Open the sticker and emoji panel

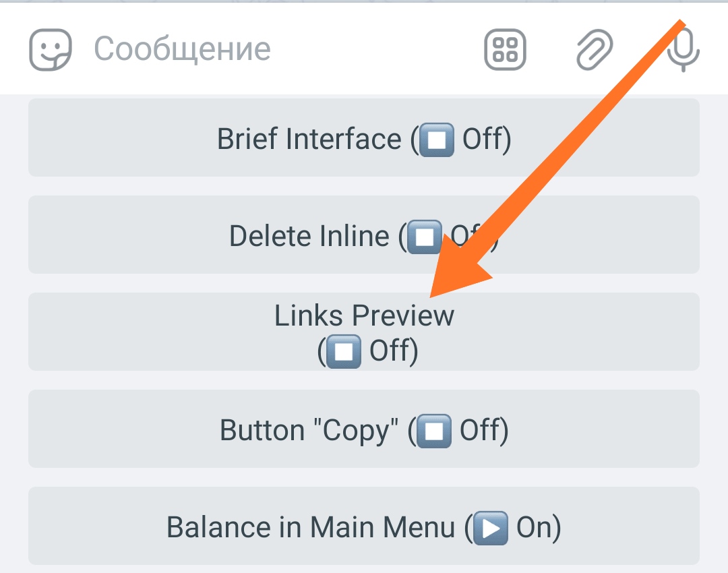(x=50, y=49)
